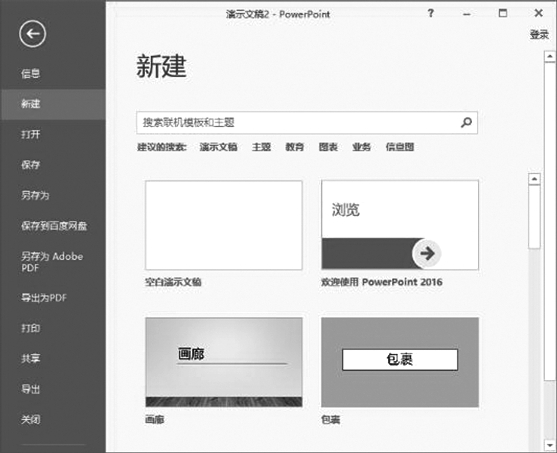The height and width of the screenshot is (453, 557).
Task: Click the search magnifier icon
Action: click(x=466, y=123)
